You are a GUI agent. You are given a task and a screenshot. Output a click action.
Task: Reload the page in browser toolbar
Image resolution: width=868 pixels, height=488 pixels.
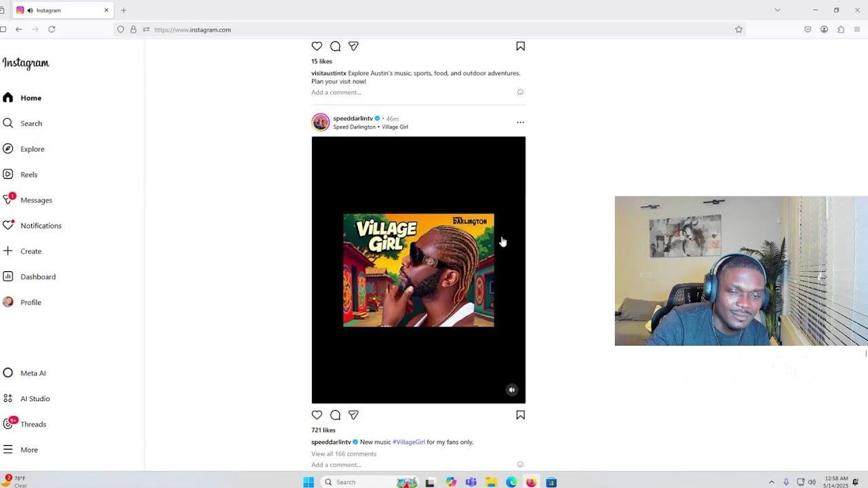click(x=52, y=29)
